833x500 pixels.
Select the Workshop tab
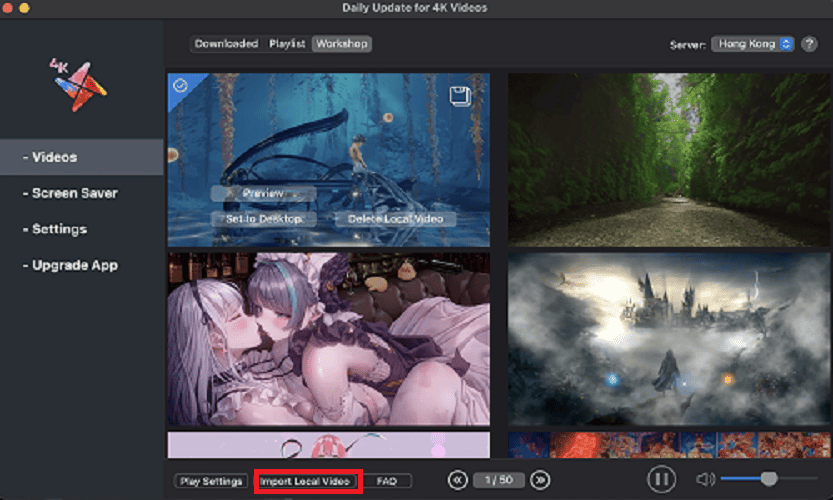341,44
